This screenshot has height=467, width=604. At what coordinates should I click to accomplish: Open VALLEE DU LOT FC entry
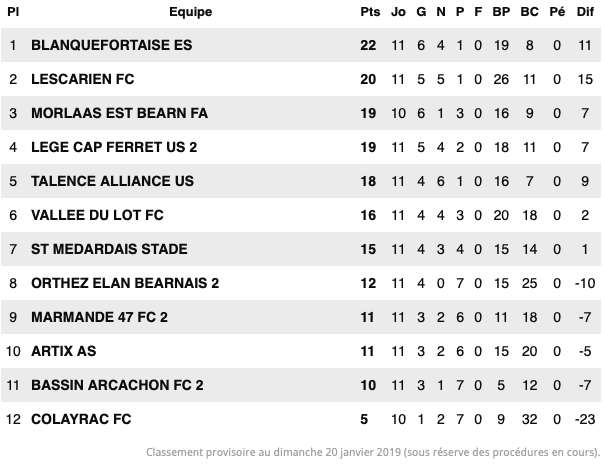tap(97, 215)
